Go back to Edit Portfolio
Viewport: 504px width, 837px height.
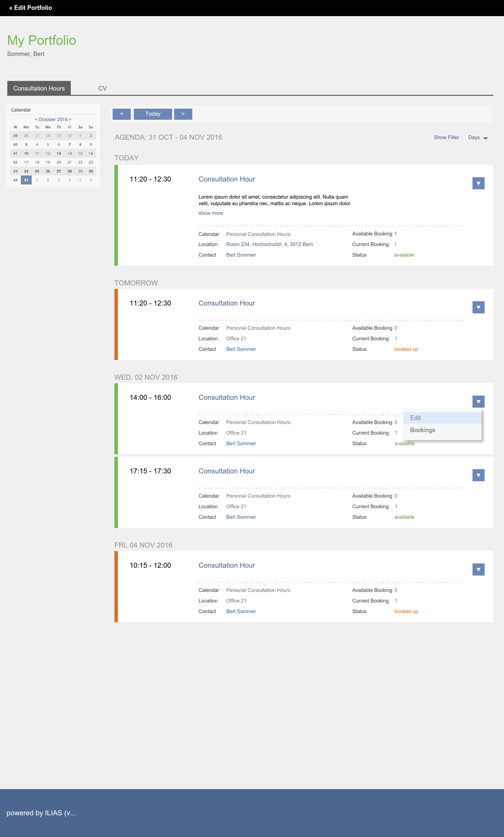tap(30, 8)
